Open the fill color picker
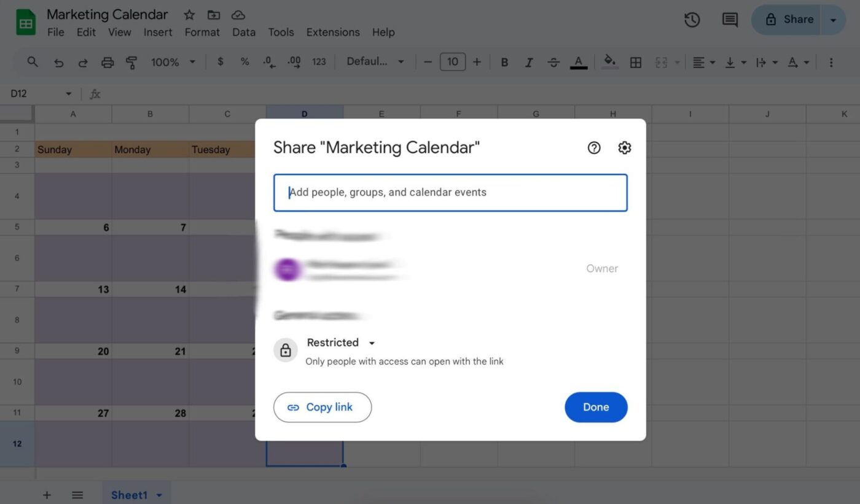860x504 pixels. (x=609, y=62)
